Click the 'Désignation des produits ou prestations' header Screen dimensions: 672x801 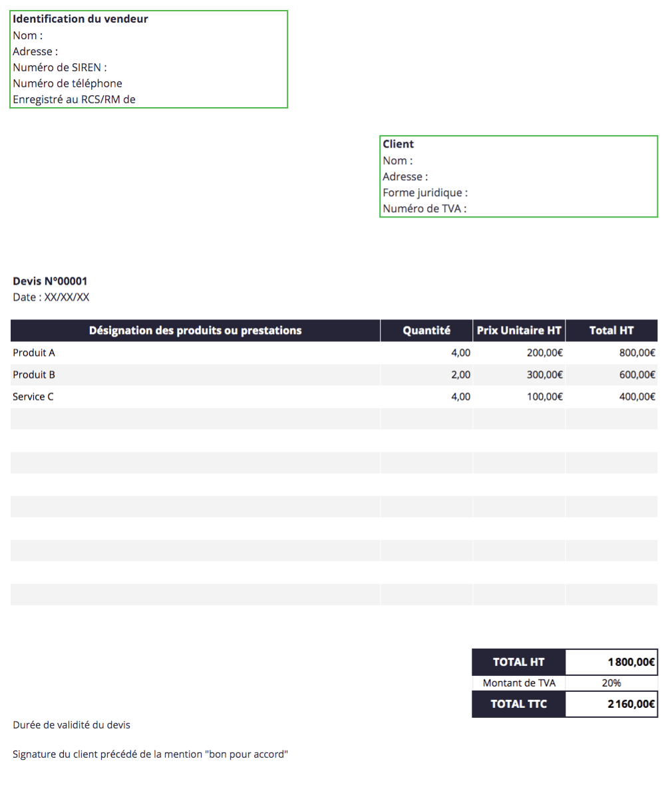195,331
